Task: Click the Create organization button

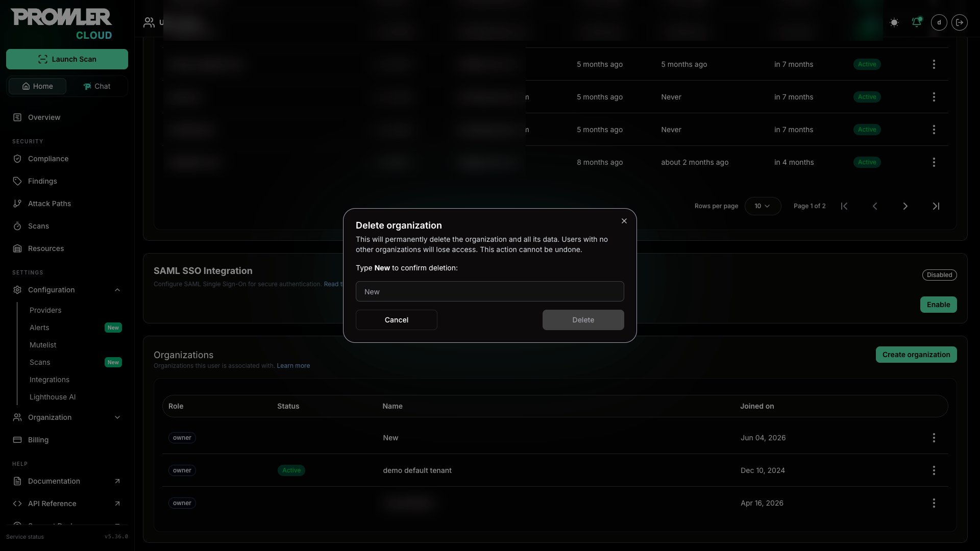Action: coord(916,355)
